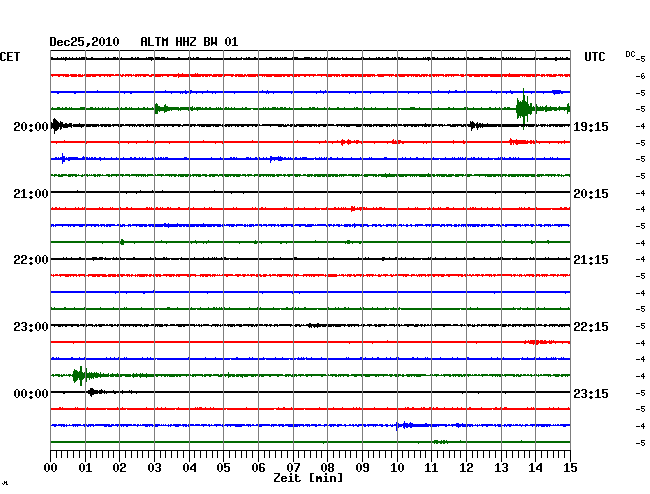Click blue event near minute 10 near bottom
The width and height of the screenshot is (650, 494).
(405, 425)
